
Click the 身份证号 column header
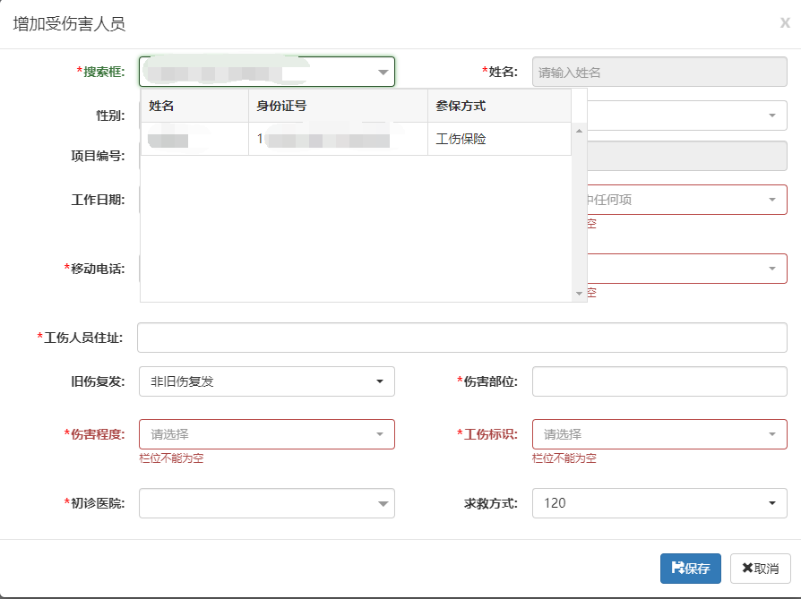337,106
